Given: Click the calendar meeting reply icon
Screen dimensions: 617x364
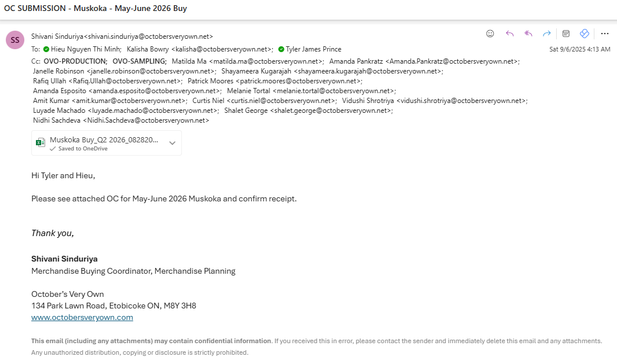Looking at the screenshot, I should coord(567,34).
